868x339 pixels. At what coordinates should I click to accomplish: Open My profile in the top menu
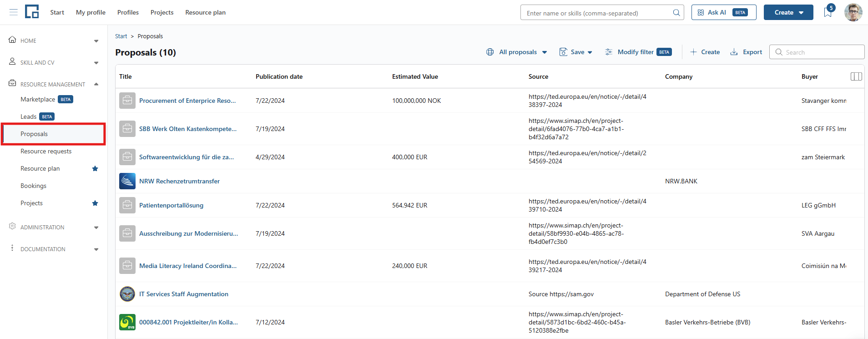tap(91, 12)
